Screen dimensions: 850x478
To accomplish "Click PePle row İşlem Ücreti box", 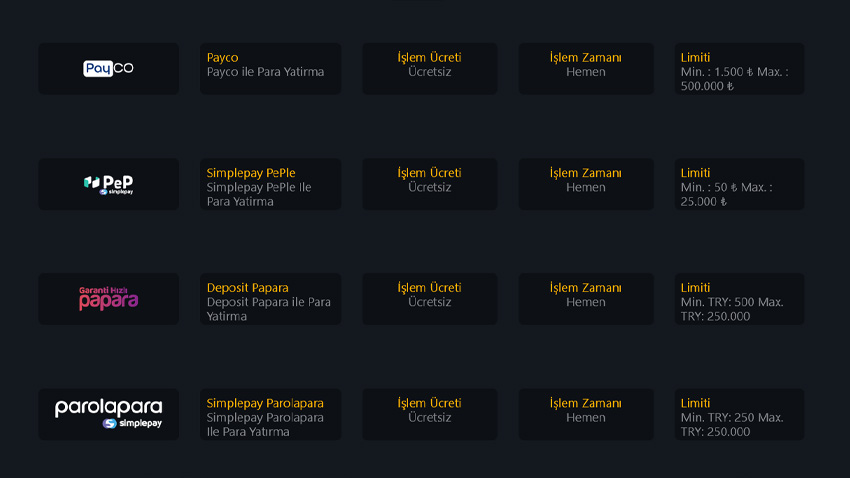I will click(x=429, y=184).
